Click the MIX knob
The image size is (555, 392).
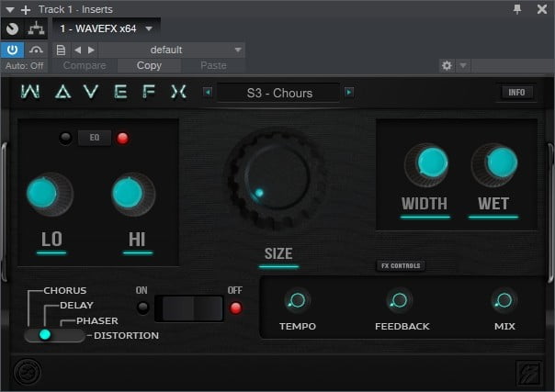point(504,301)
